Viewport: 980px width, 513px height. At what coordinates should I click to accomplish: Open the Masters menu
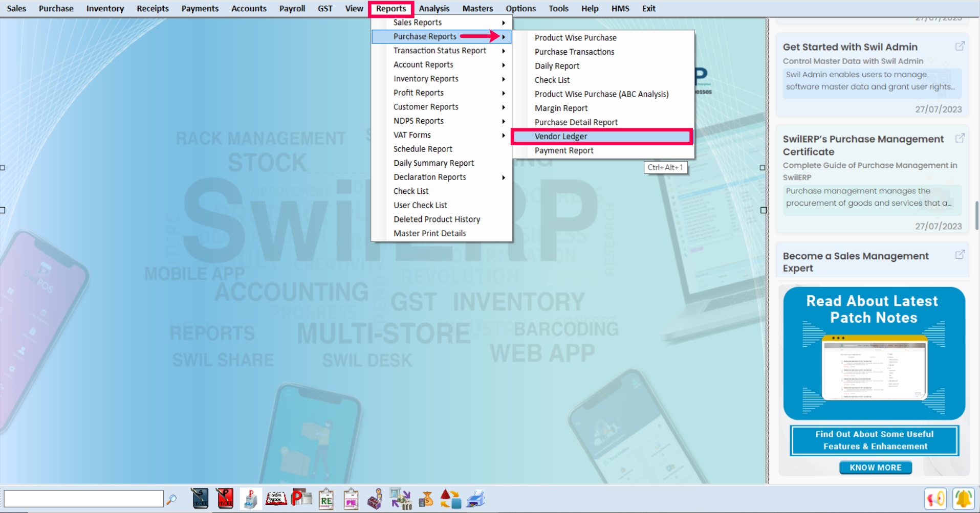[477, 8]
